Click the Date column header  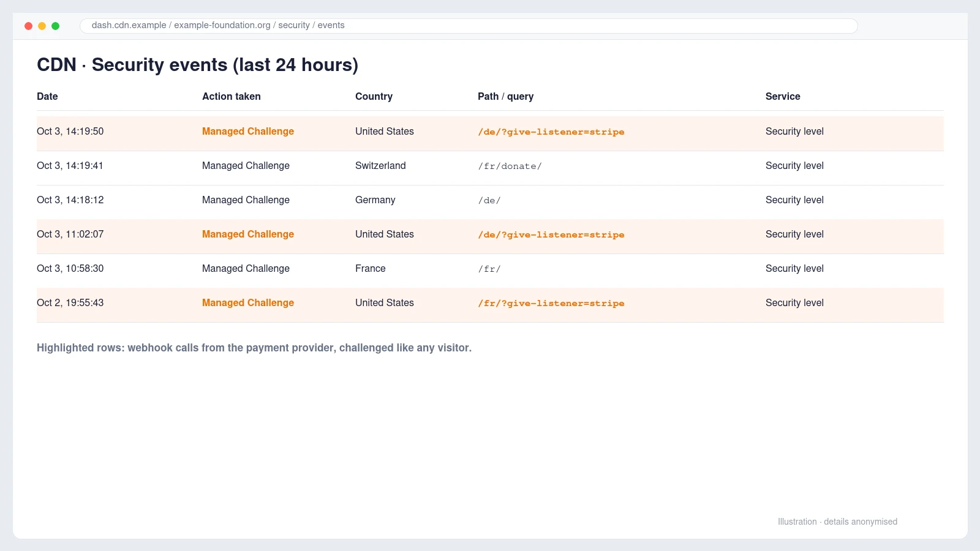click(x=47, y=96)
